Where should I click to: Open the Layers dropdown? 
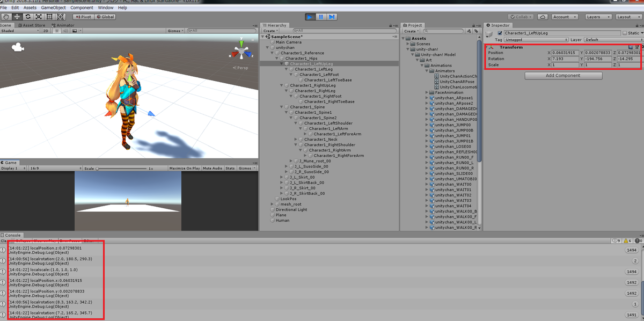coord(599,17)
